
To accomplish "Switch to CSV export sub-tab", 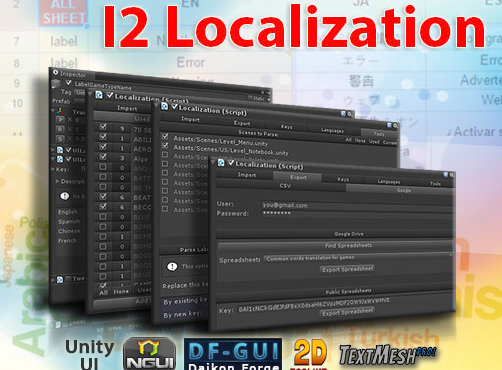I will (282, 186).
